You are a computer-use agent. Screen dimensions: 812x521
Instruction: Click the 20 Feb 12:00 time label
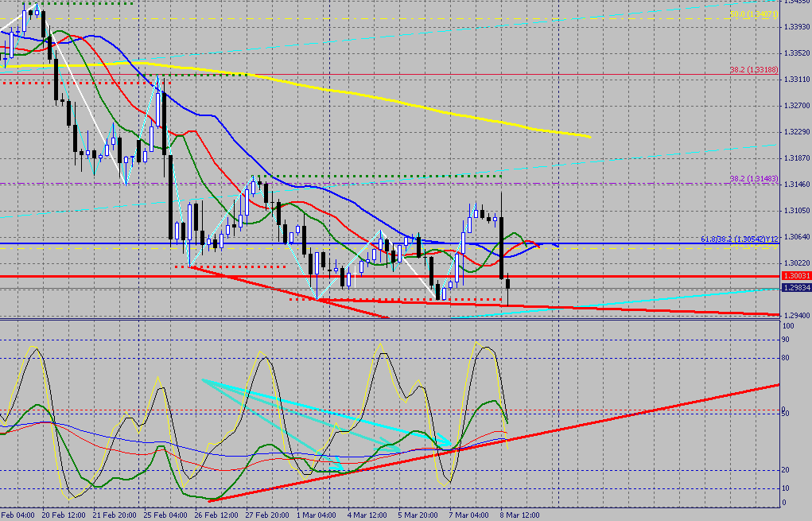[64, 515]
